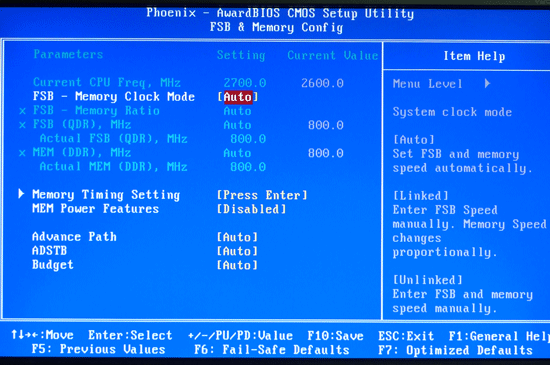Click FSB (QDR) current value 800.0

coord(326,125)
